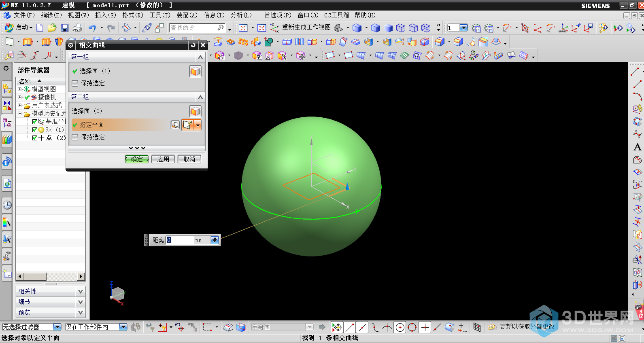The image size is (644, 343).
Task: Expand the 细节 panel
Action: pos(80,302)
